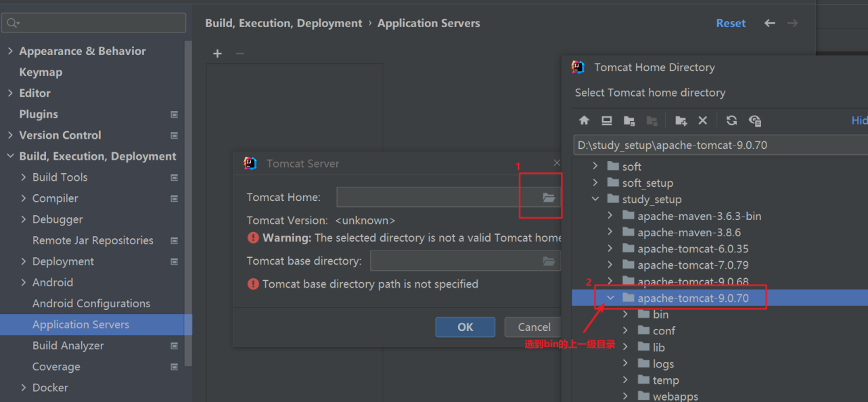Refresh the directory tree
The width and height of the screenshot is (868, 402).
coord(731,120)
